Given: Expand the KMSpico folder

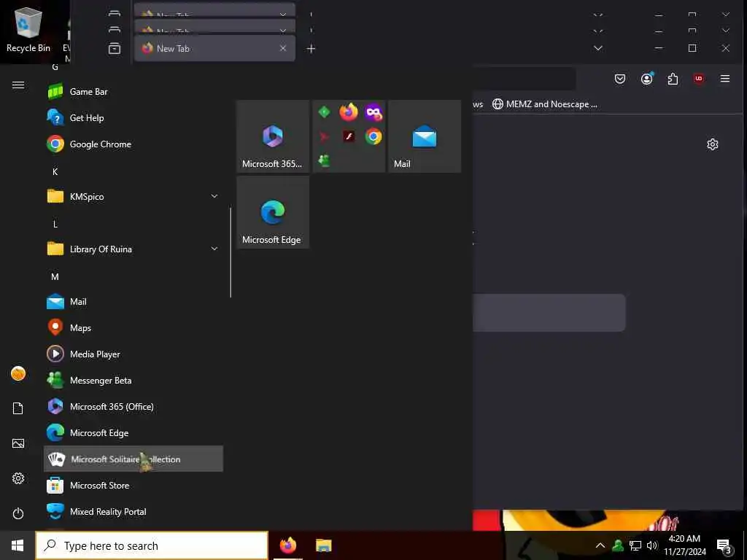Looking at the screenshot, I should pos(133,196).
